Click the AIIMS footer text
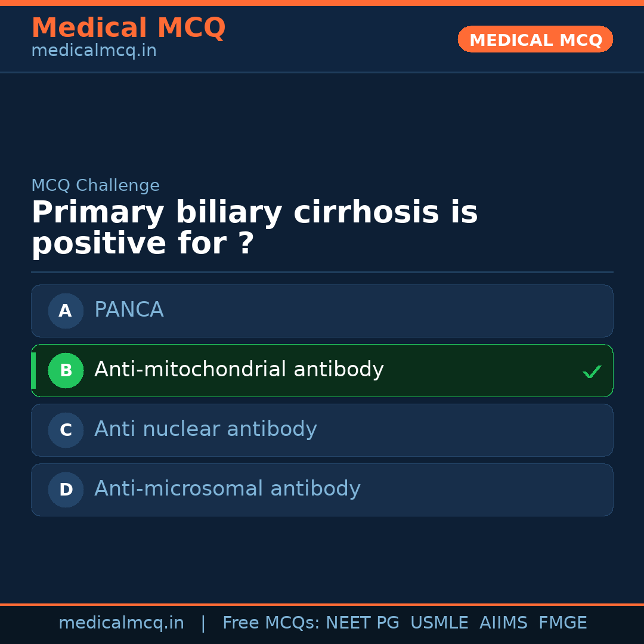The height and width of the screenshot is (644, 644). (503, 623)
